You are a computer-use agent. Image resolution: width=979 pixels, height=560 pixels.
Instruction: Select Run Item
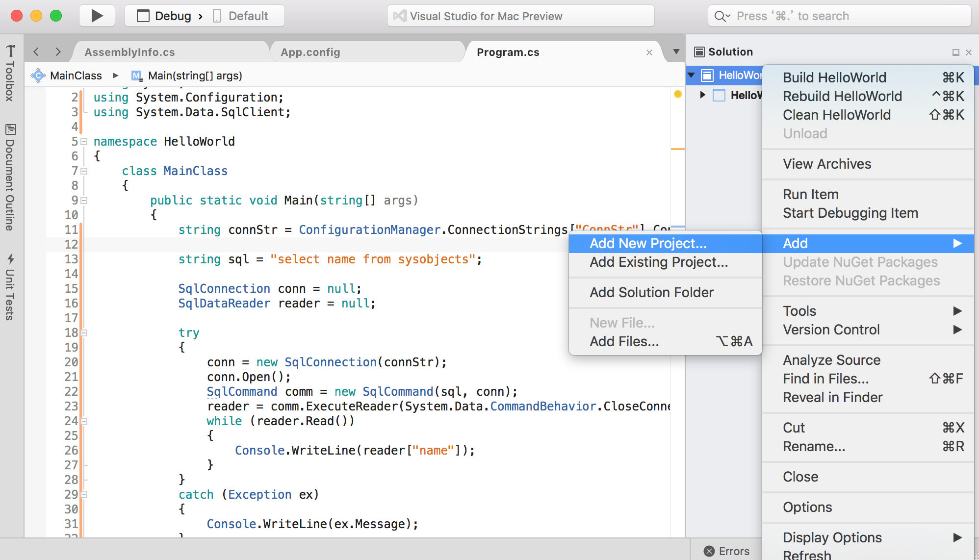point(868,194)
